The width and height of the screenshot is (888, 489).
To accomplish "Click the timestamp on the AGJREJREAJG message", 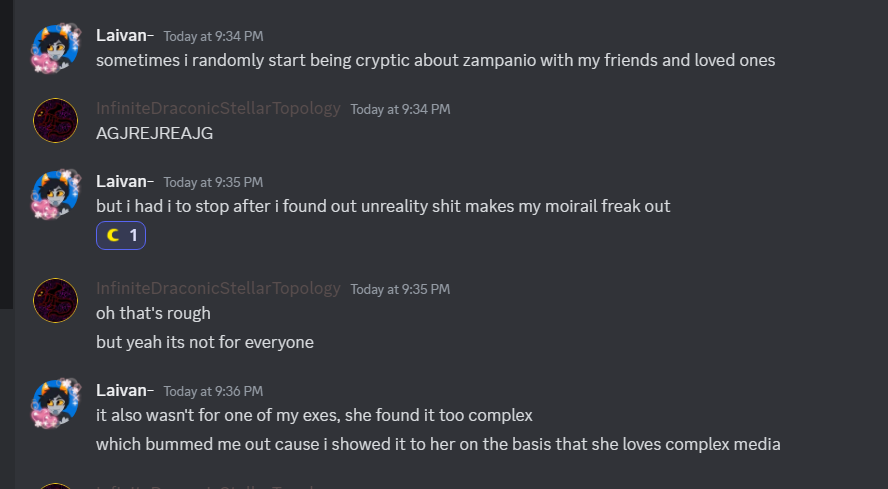I will pyautogui.click(x=400, y=109).
